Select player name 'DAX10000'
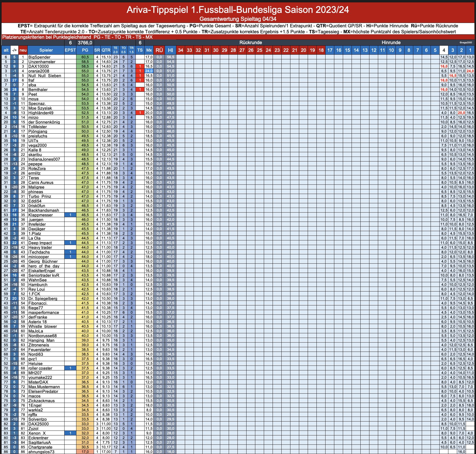 coord(38,66)
